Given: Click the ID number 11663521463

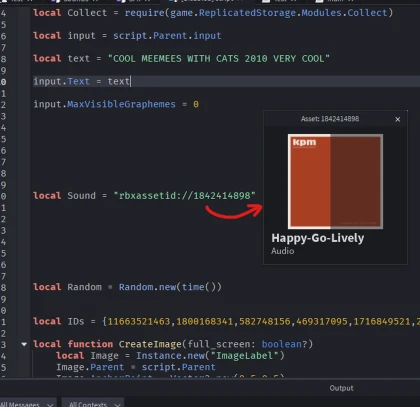Looking at the screenshot, I should coord(139,321).
